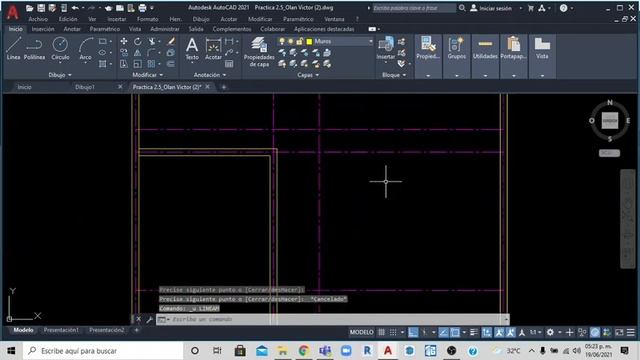Open the Propiedades panel button
Image resolution: width=640 pixels, height=360 pixels.
428,56
